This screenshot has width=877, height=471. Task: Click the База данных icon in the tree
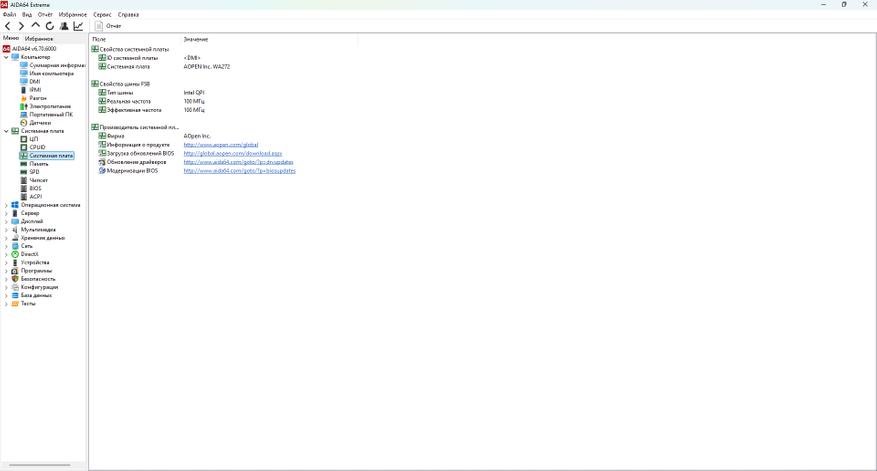(15, 295)
